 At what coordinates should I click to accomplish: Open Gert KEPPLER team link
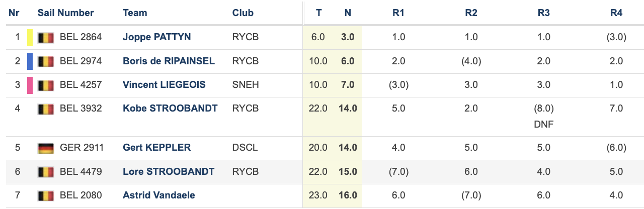[x=156, y=148]
